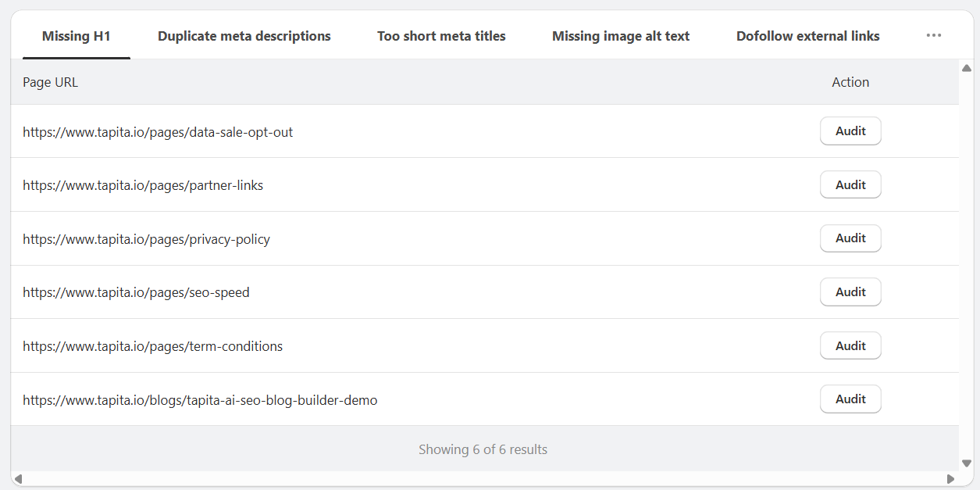Image resolution: width=980 pixels, height=490 pixels.
Task: Open the data-sale-opt-out page URL
Action: (x=158, y=131)
